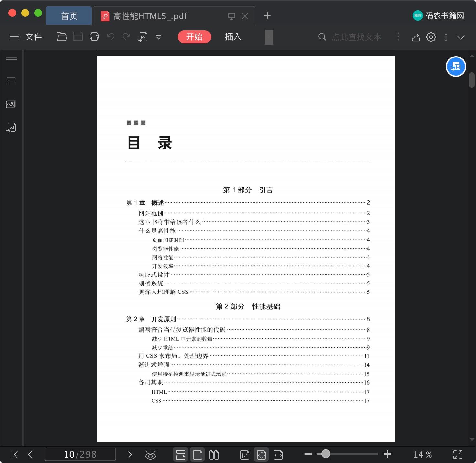Click the 网站范例 contents entry
Image resolution: width=476 pixels, height=463 pixels.
tap(254, 213)
